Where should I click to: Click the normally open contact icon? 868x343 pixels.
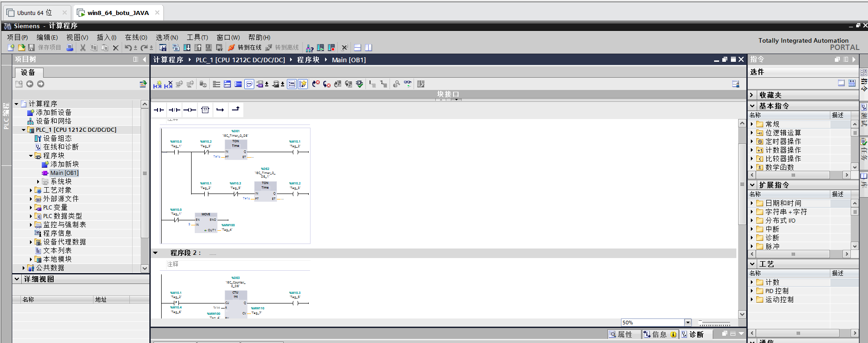click(159, 110)
